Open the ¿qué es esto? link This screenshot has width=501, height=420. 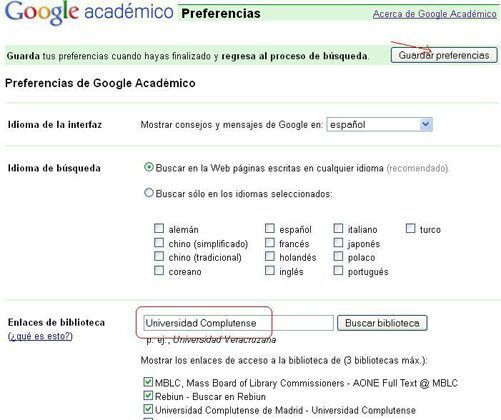pyautogui.click(x=40, y=336)
